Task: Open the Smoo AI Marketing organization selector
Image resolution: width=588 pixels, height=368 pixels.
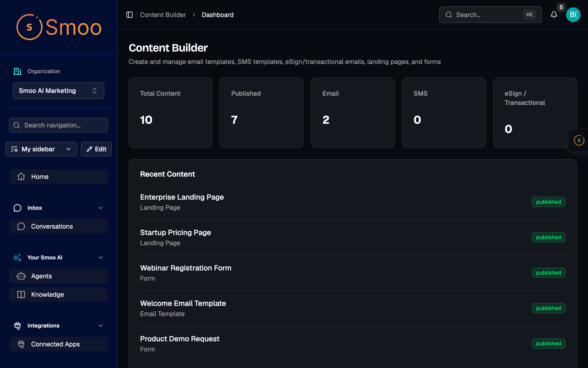Action: tap(59, 91)
